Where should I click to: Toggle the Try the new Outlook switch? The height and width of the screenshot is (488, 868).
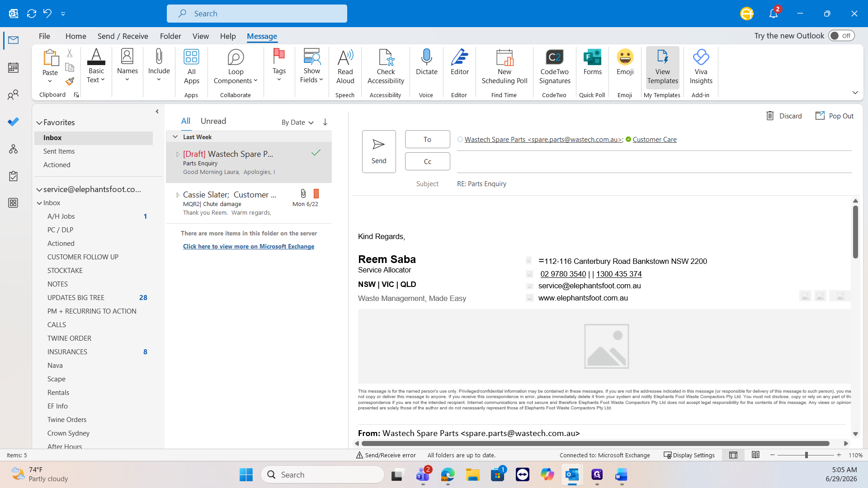click(841, 36)
